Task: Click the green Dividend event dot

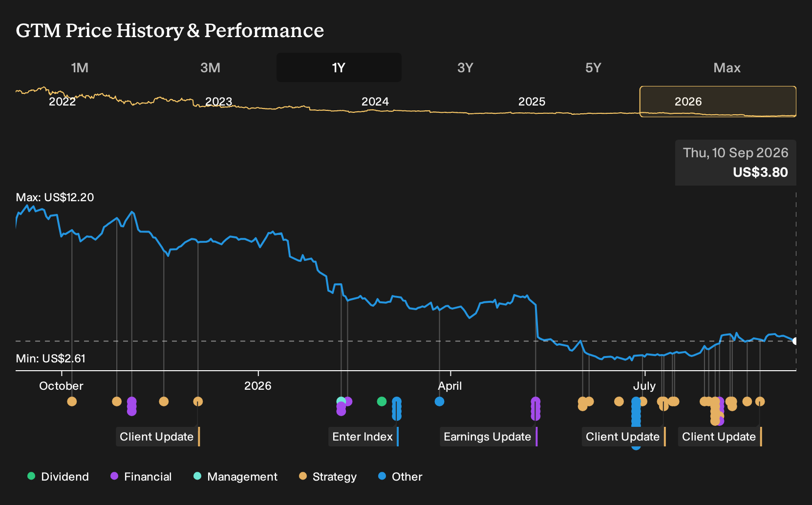Action: click(382, 401)
